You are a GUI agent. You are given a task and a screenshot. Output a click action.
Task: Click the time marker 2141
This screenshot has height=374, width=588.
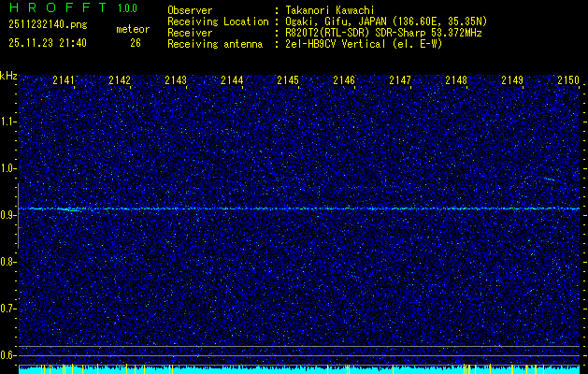tap(64, 79)
